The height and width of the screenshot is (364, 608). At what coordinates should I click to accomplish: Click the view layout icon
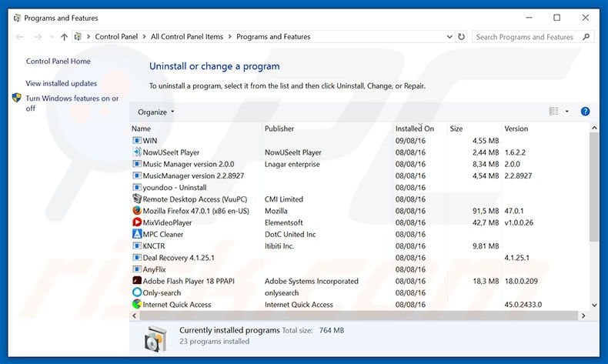pyautogui.click(x=553, y=112)
